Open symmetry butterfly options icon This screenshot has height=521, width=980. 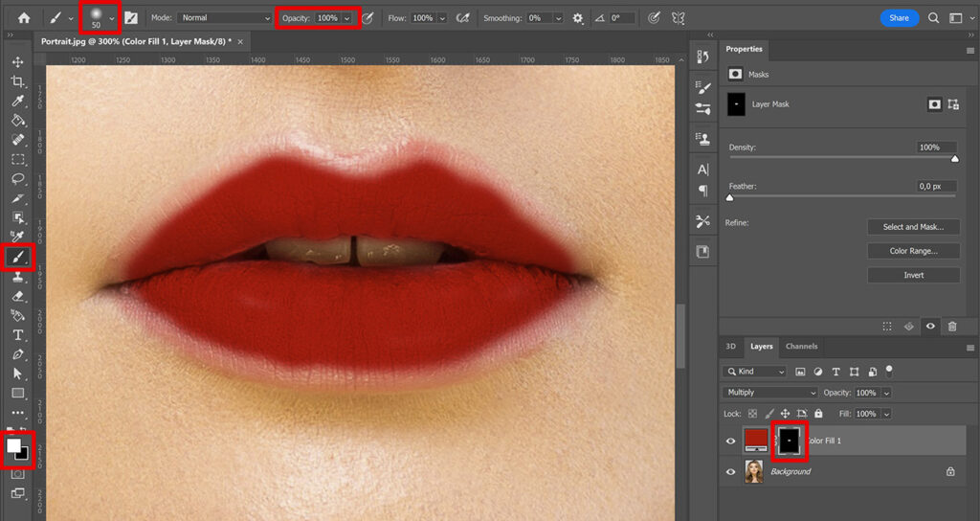679,18
